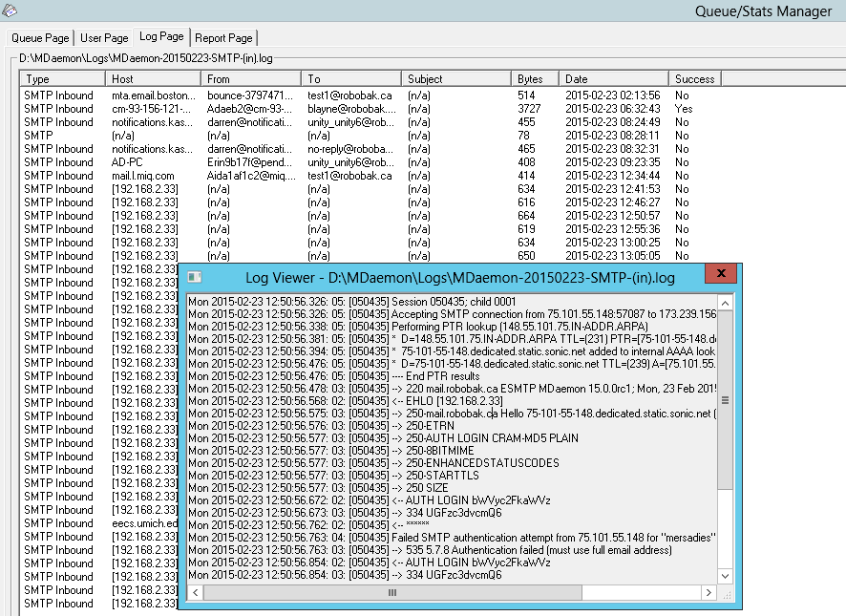
Task: Sort entries by the Success column
Action: [x=693, y=78]
